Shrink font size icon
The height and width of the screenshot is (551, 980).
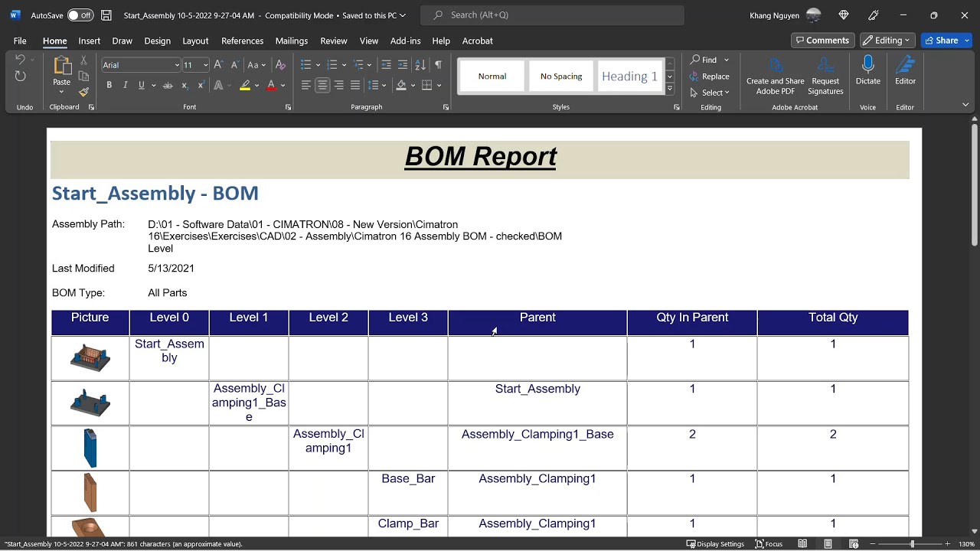[235, 65]
